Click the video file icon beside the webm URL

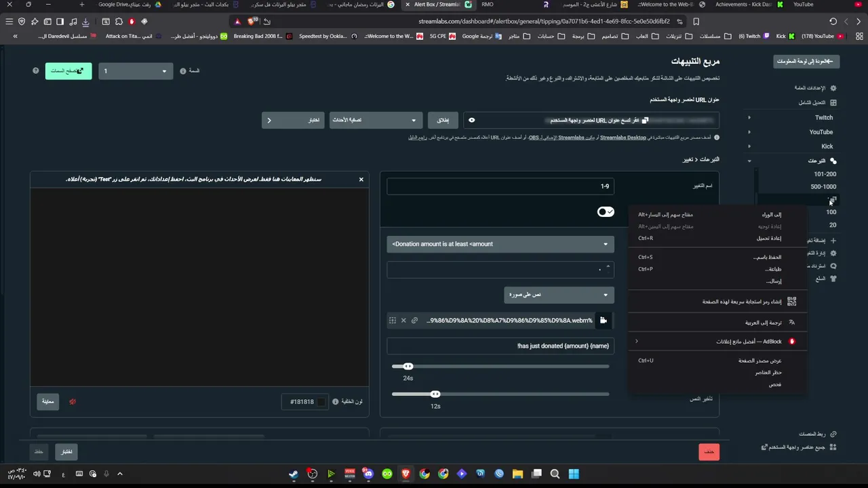click(603, 321)
